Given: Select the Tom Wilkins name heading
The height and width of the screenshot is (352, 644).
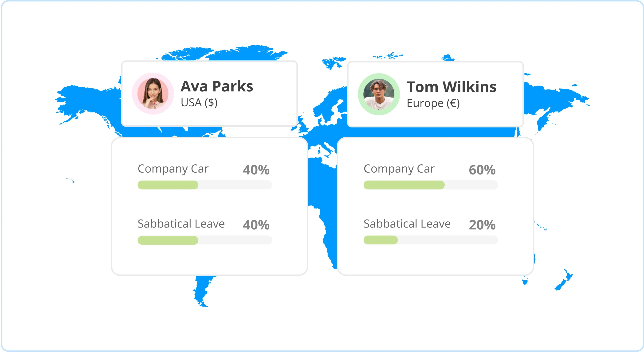Looking at the screenshot, I should [x=452, y=87].
